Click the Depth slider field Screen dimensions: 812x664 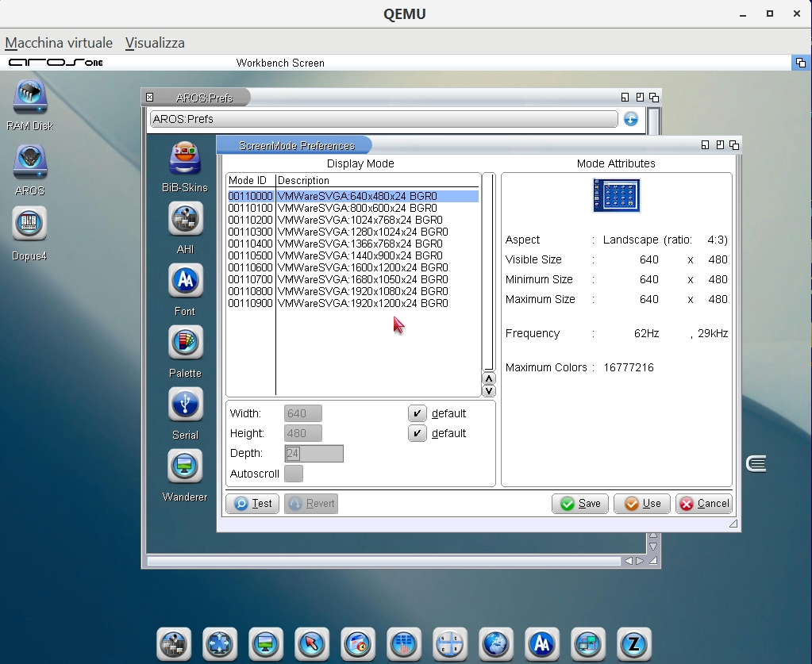pyautogui.click(x=314, y=453)
